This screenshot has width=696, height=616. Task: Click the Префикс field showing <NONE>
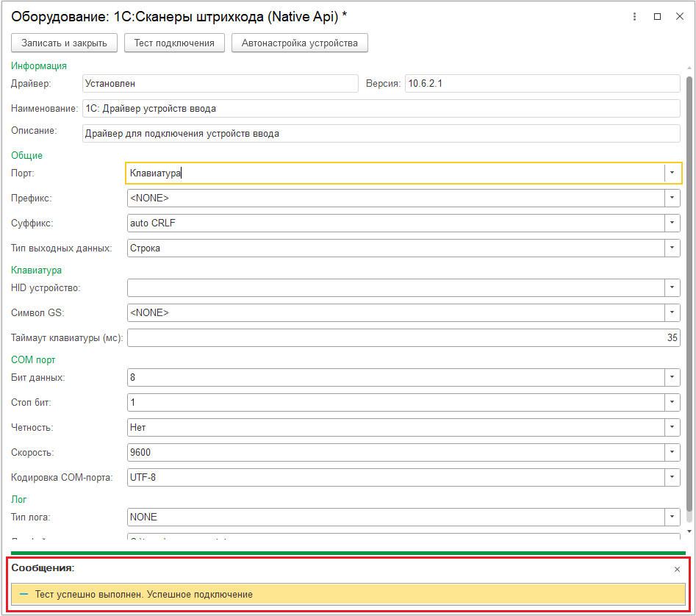click(x=396, y=198)
